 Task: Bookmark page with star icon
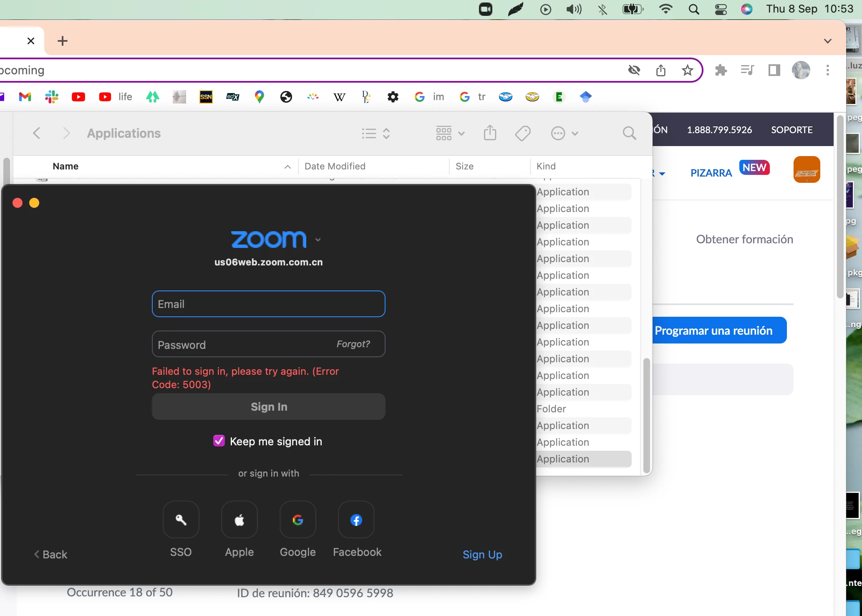[x=687, y=70]
